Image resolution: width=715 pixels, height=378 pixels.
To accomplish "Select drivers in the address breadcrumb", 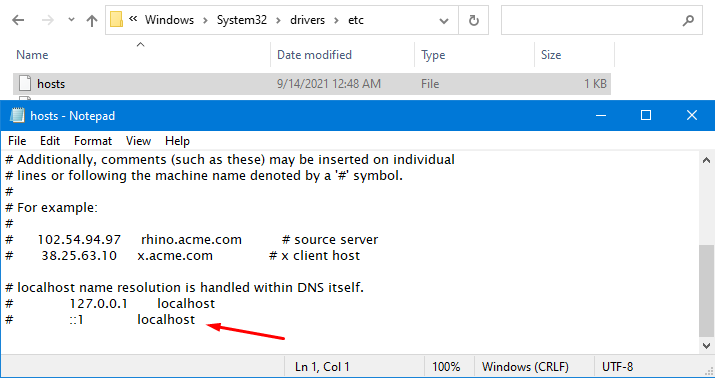I will [x=307, y=20].
